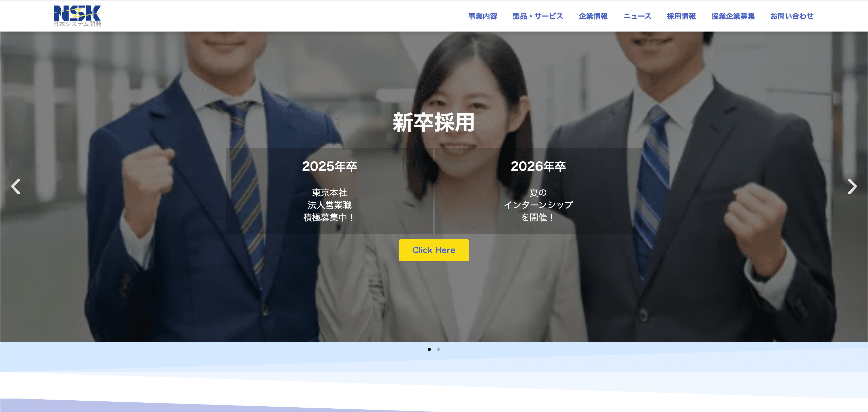This screenshot has height=412, width=868.
Task: Open the ニュース menu link
Action: point(637,16)
